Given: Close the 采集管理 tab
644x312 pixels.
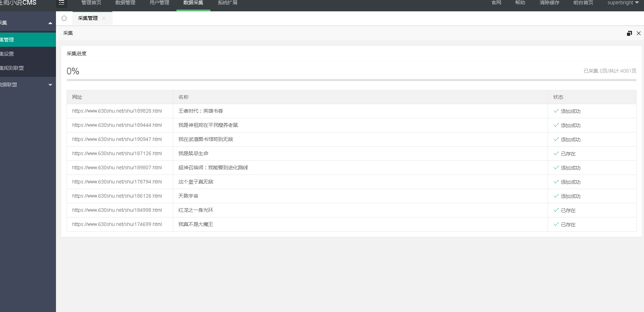Looking at the screenshot, I should 104,18.
